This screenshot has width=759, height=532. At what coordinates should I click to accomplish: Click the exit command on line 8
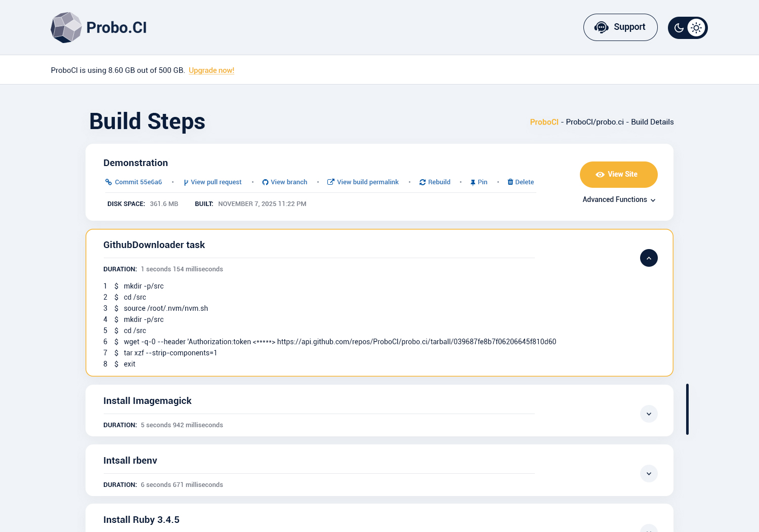tap(130, 364)
